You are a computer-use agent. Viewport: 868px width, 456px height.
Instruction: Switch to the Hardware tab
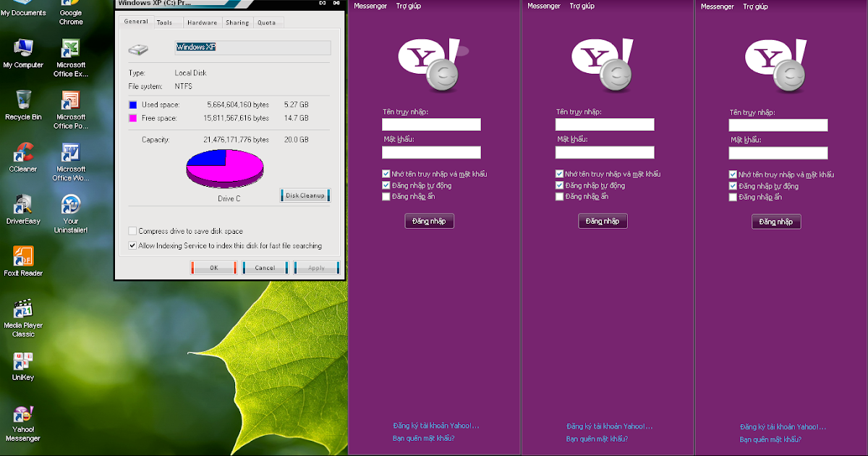point(203,22)
